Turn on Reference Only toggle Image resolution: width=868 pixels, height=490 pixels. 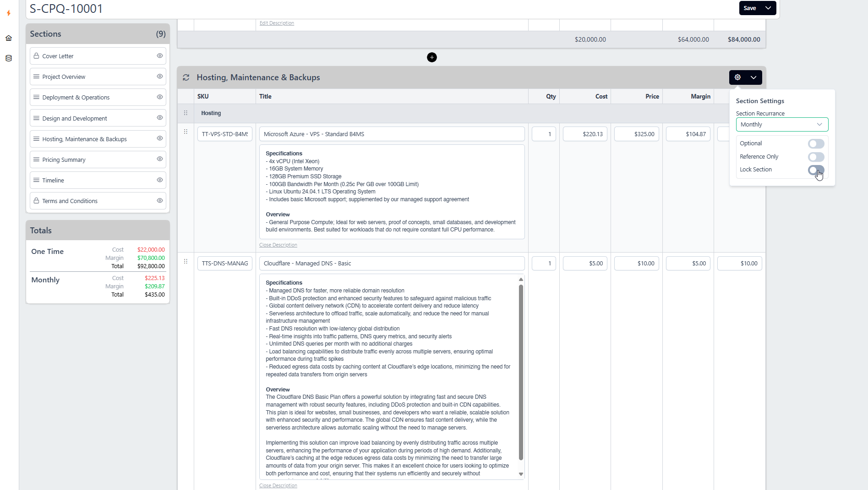point(816,157)
